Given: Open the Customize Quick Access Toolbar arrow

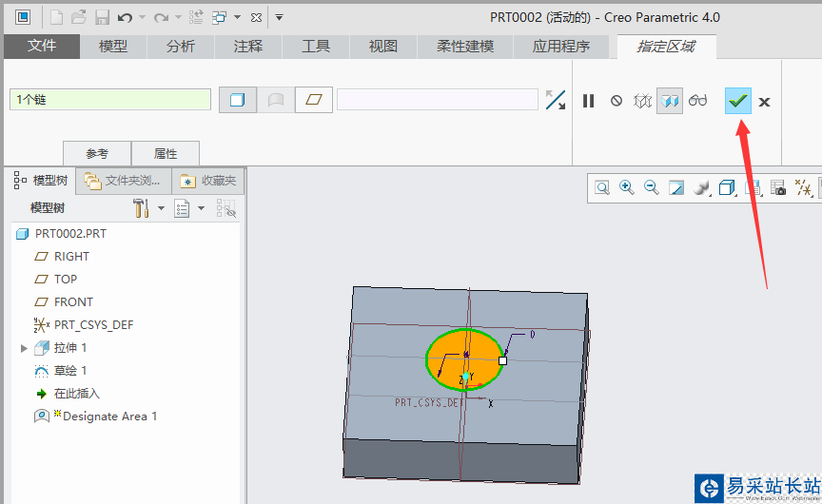Looking at the screenshot, I should (x=280, y=18).
